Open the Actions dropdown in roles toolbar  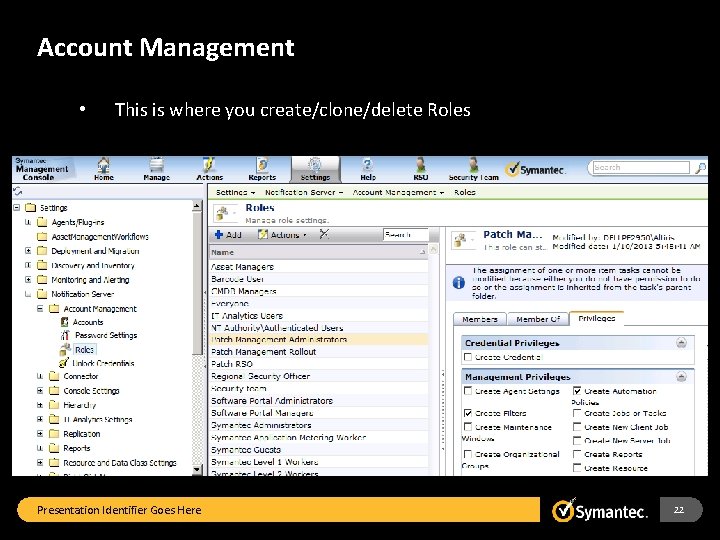coord(282,235)
